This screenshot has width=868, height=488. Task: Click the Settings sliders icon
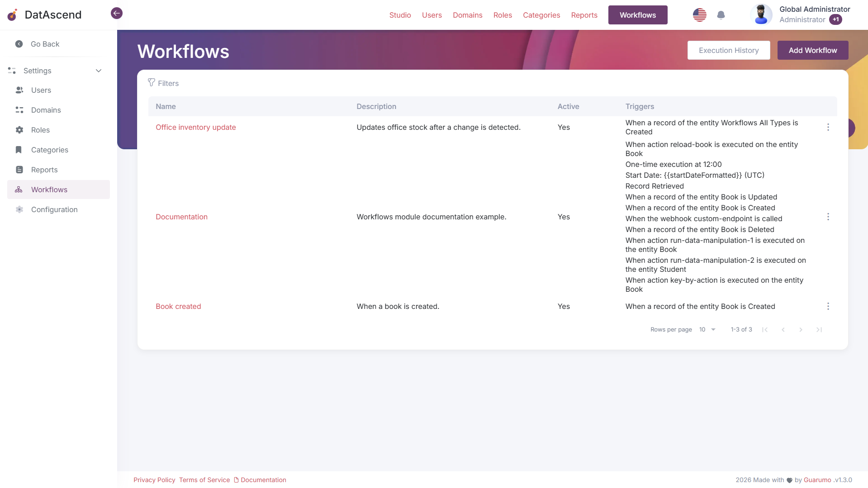coord(12,71)
